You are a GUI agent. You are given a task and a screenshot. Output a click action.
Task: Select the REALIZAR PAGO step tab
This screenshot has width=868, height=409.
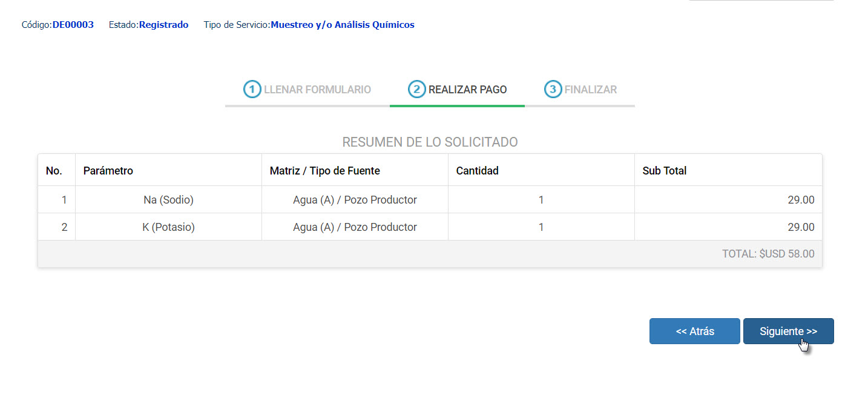(x=457, y=90)
